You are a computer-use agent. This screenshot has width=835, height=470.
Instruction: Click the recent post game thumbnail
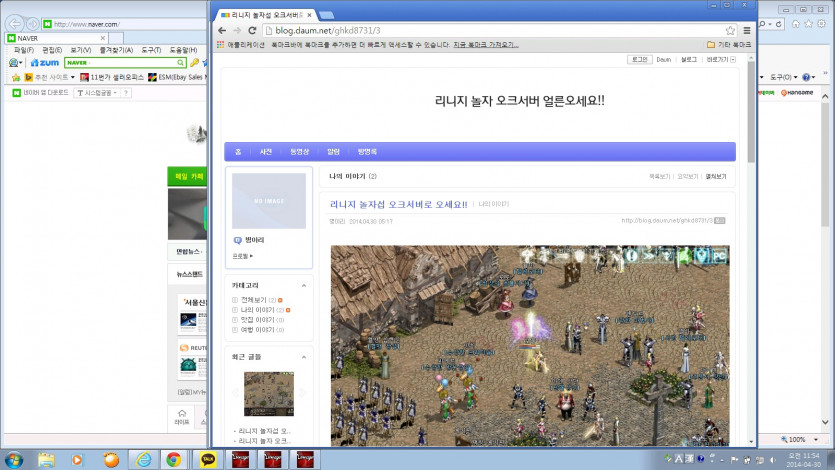(x=269, y=394)
